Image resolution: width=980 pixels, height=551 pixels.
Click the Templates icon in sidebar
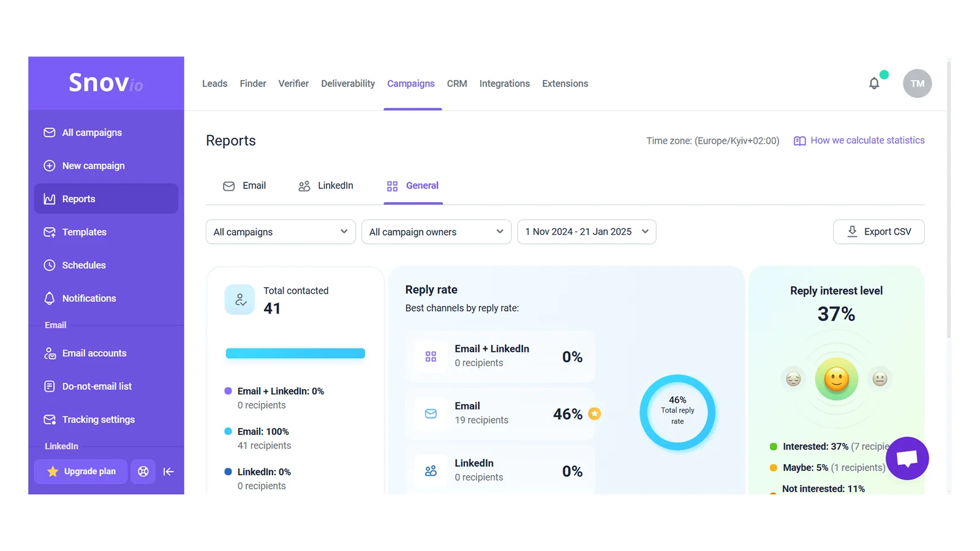click(x=50, y=232)
